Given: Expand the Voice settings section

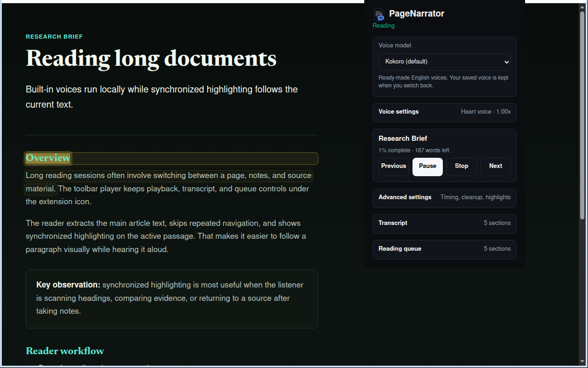Looking at the screenshot, I should [x=444, y=112].
